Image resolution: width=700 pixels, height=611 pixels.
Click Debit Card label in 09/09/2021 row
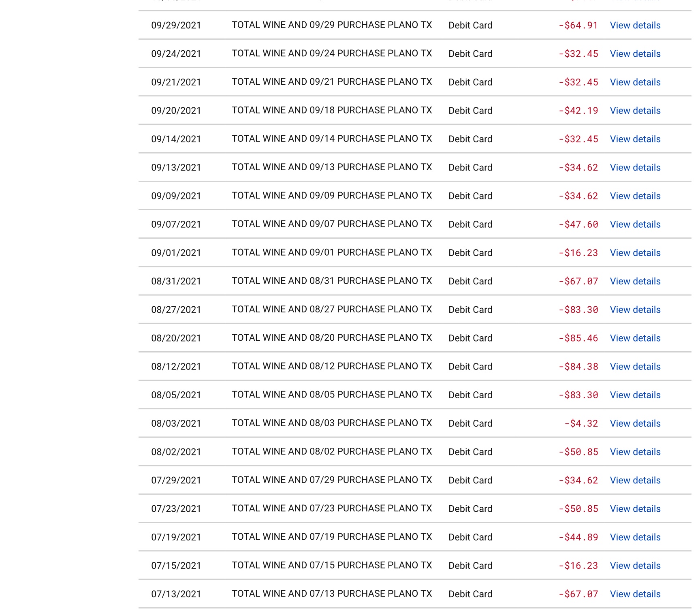[x=470, y=196]
